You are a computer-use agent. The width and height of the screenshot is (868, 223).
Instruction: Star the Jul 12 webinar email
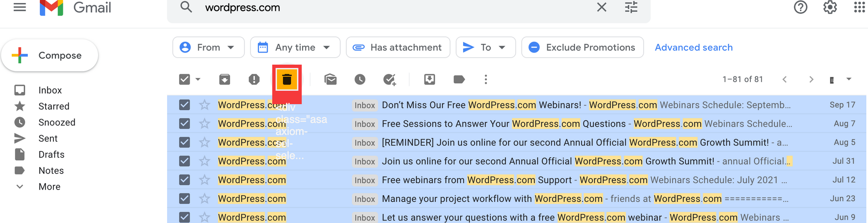coord(204,180)
